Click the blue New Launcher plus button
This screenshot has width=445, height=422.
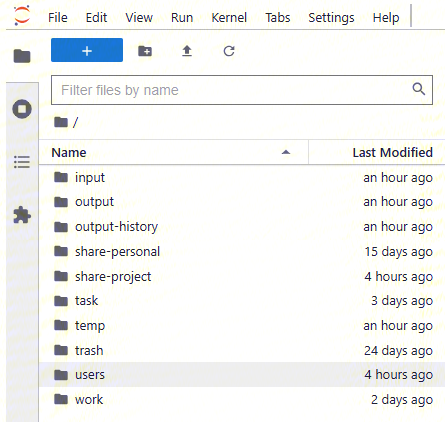pos(87,50)
